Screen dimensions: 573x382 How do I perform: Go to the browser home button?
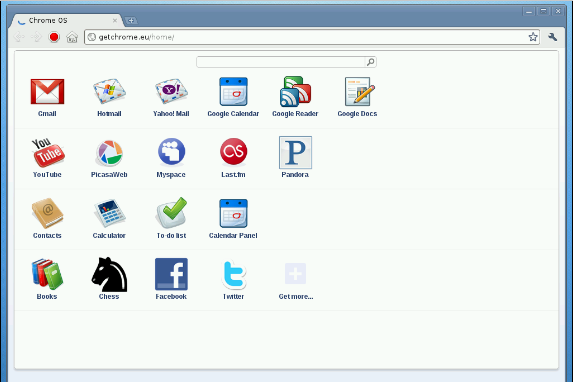click(72, 37)
